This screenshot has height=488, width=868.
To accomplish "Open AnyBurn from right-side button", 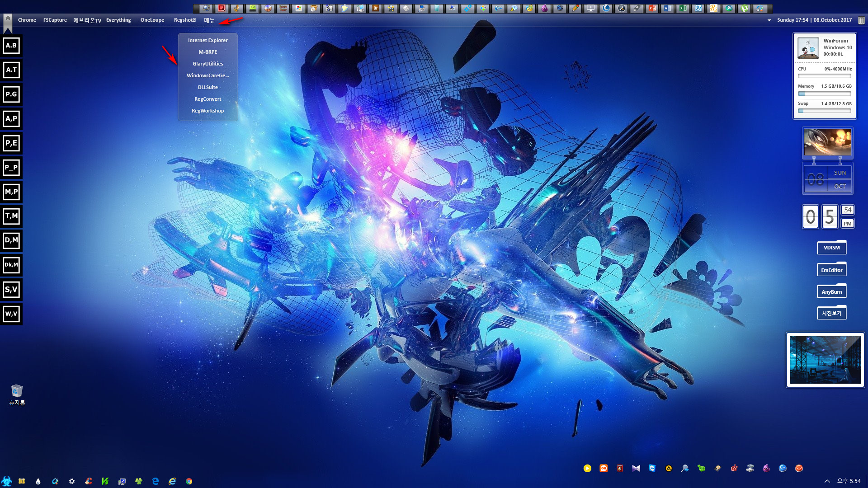I will click(832, 291).
